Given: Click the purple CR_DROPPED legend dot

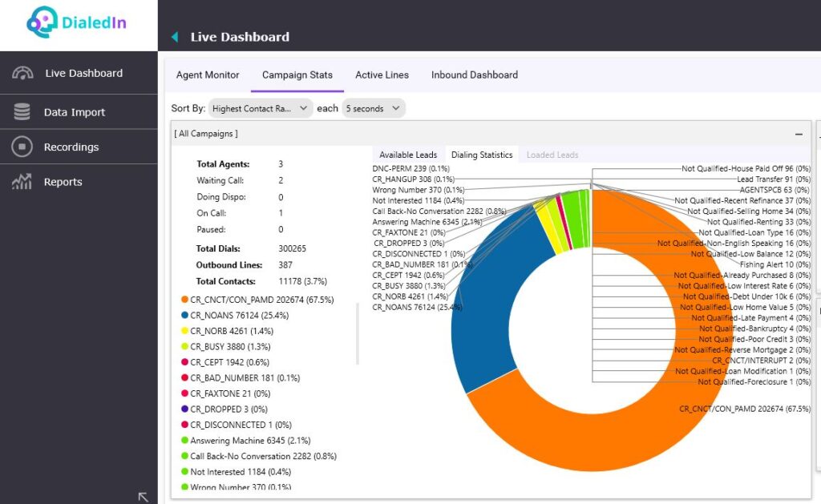Looking at the screenshot, I should coord(184,409).
